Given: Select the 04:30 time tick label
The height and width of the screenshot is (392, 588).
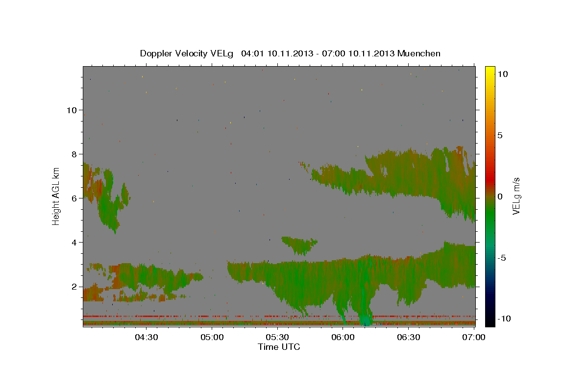Looking at the screenshot, I should (146, 337).
